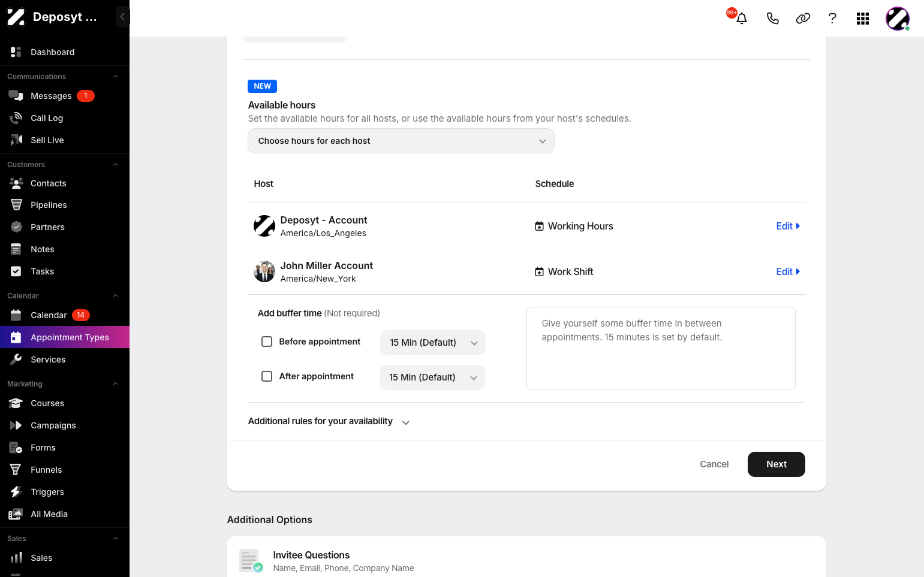The width and height of the screenshot is (924, 577).
Task: Open notifications bell icon
Action: (742, 18)
